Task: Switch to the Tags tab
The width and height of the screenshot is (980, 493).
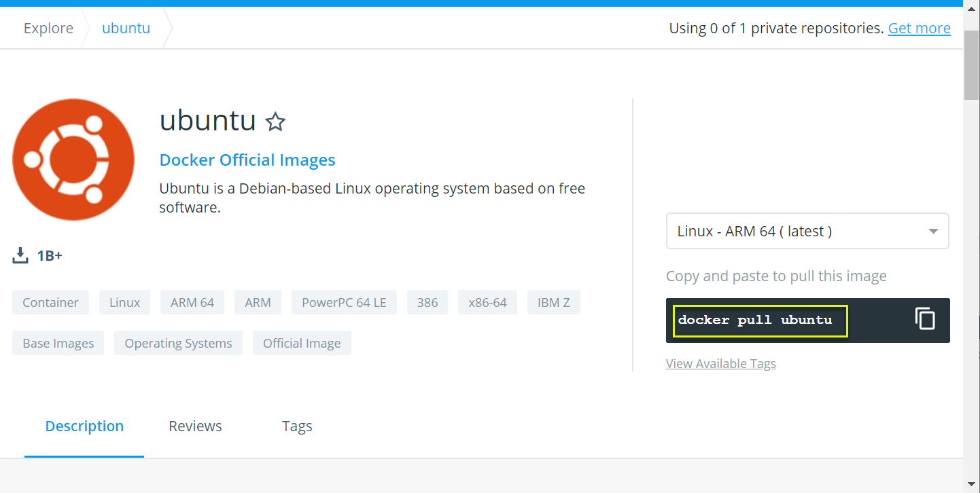Action: 297,426
